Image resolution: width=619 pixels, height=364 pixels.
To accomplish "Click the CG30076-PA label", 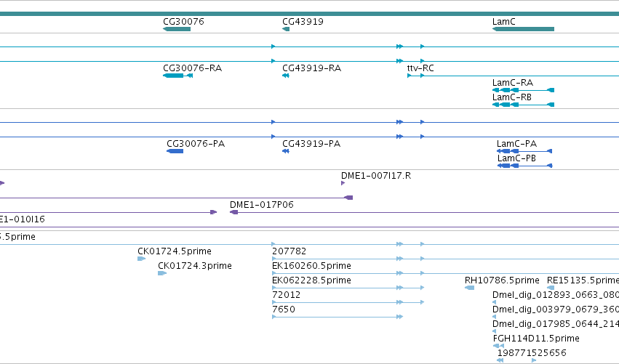I will pos(196,144).
